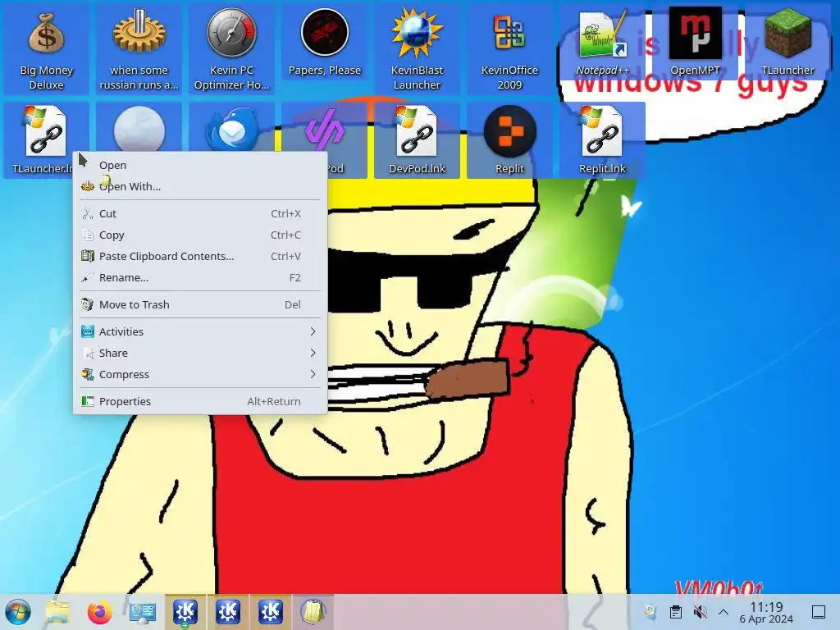
Task: Launch Kevin PC Optimizer desktop icon
Action: [231, 49]
